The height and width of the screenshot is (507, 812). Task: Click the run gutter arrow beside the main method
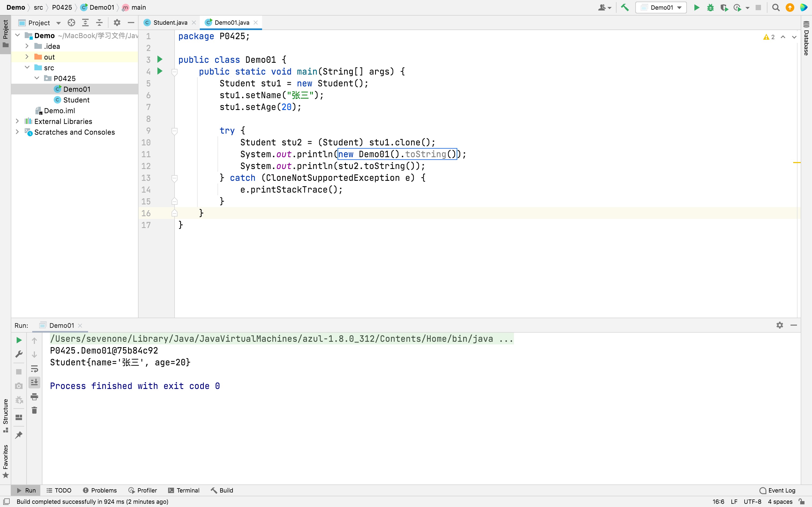click(x=160, y=71)
